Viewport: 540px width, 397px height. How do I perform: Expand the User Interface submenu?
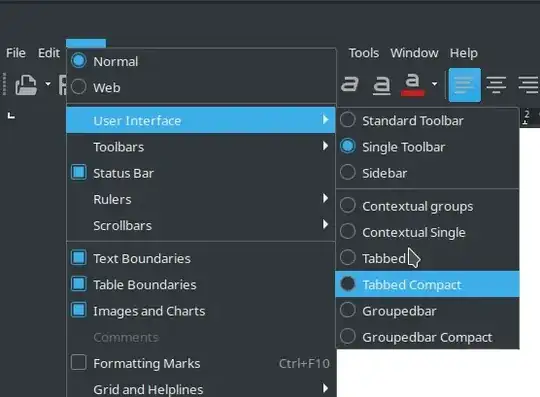click(x=201, y=120)
